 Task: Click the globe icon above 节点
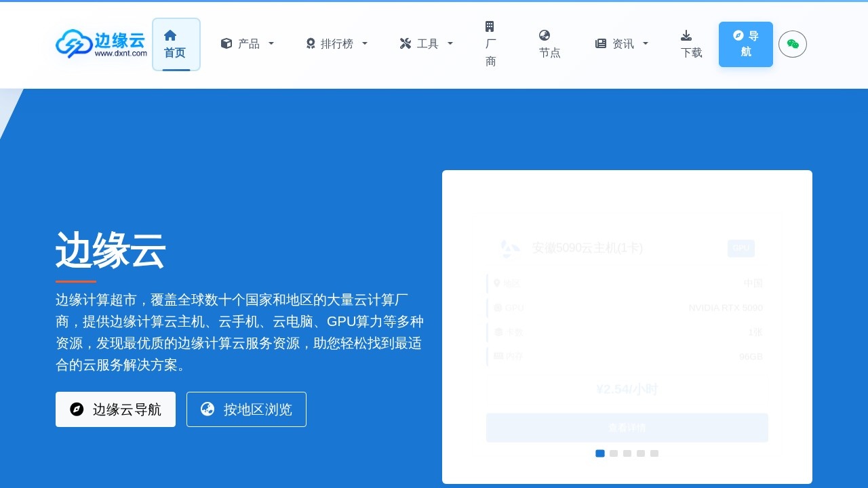(x=545, y=35)
